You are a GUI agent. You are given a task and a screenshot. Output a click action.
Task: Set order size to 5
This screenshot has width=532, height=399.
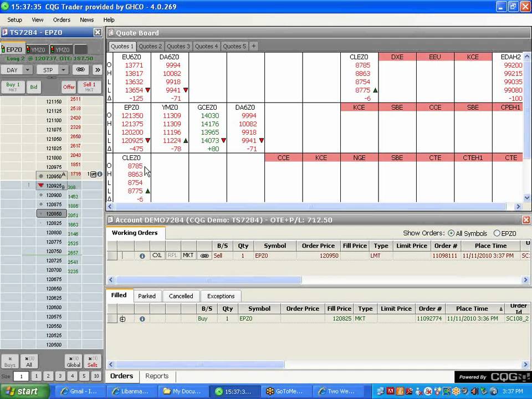[84, 376]
